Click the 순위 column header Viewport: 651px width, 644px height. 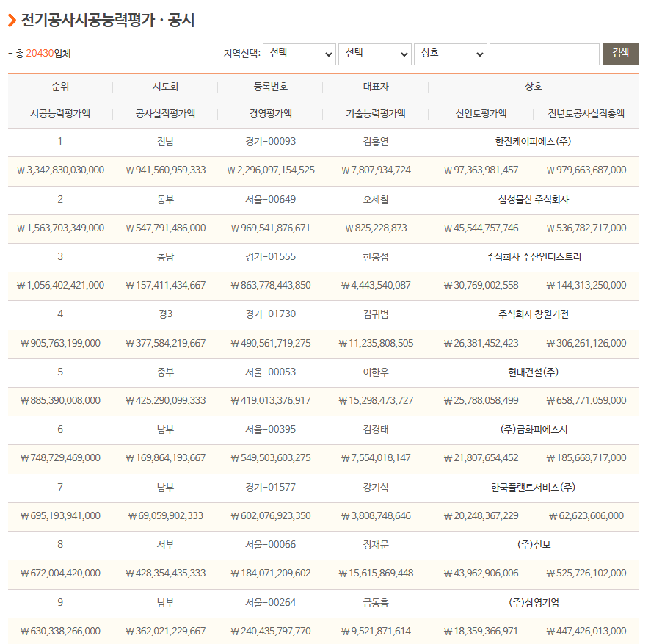[x=60, y=87]
